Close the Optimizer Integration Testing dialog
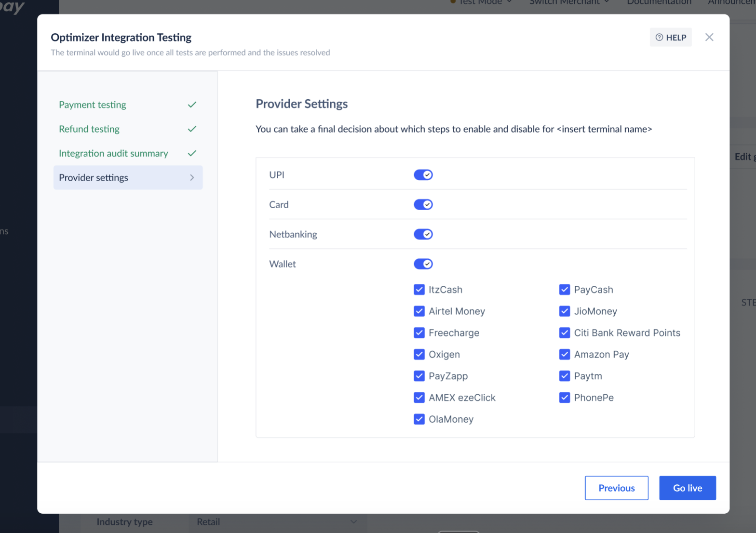Screen dimensions: 756x533 tap(709, 37)
